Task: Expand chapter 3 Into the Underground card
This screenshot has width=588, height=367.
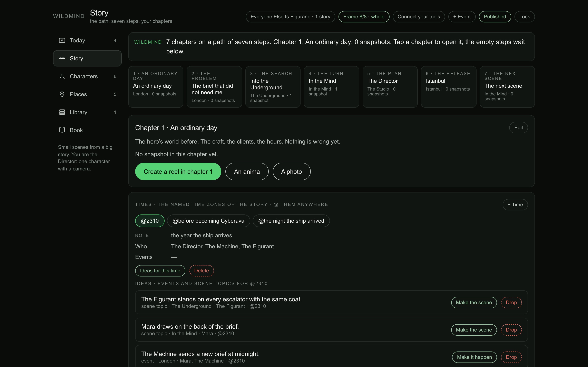Action: 273,87
